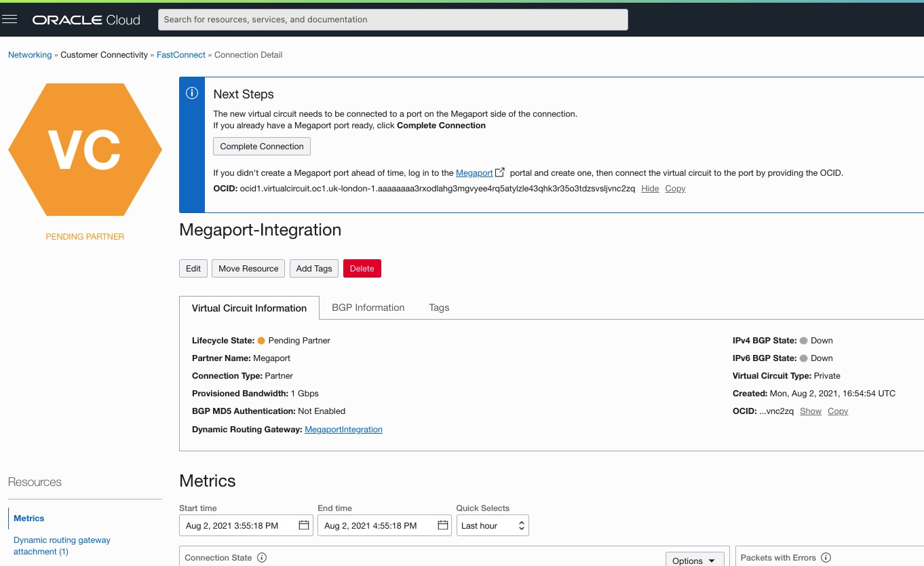Click the VC hexagon resource icon
This screenshot has height=566, width=924.
coord(85,149)
